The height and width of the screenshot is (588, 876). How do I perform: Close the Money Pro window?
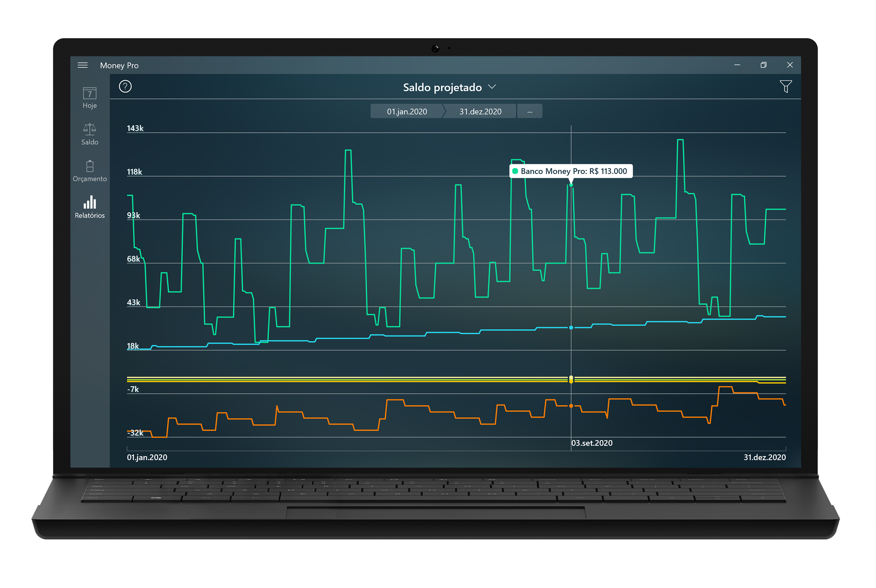tap(789, 65)
